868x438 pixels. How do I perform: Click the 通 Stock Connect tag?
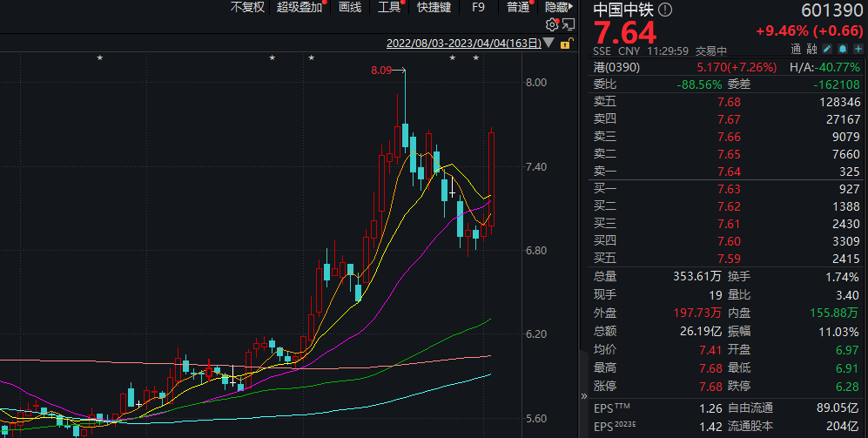click(796, 50)
